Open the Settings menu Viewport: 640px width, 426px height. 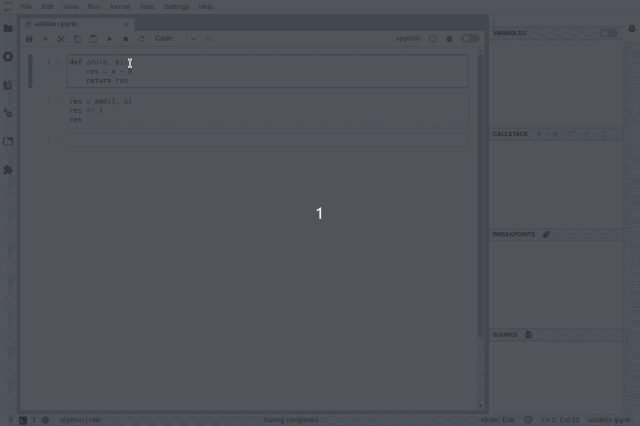[x=176, y=7]
